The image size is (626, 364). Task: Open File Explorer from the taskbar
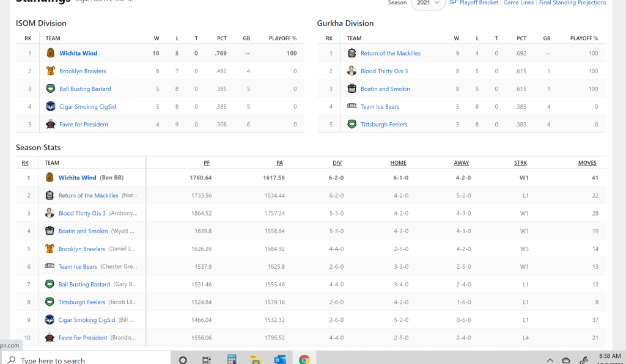coord(256,360)
